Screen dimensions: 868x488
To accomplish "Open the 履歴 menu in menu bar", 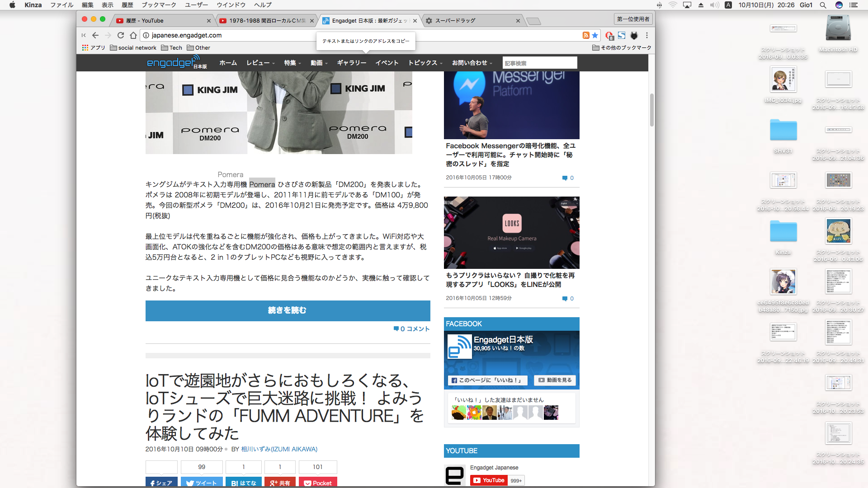I will click(x=127, y=5).
